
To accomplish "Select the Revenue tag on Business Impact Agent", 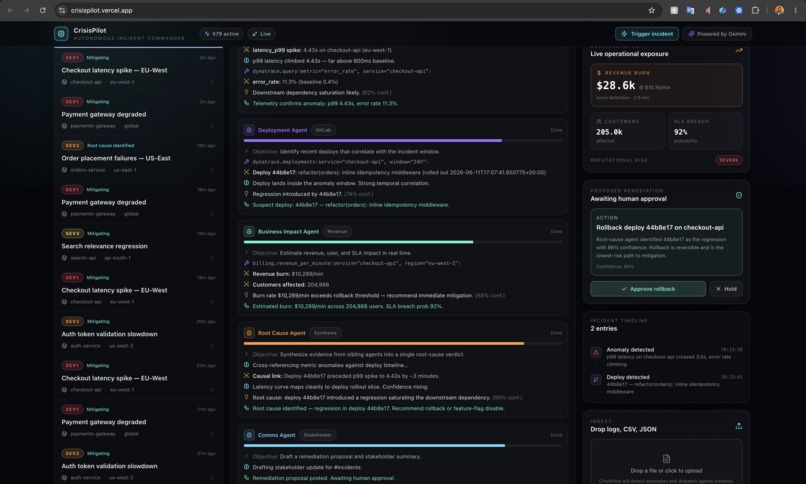I will tap(337, 231).
